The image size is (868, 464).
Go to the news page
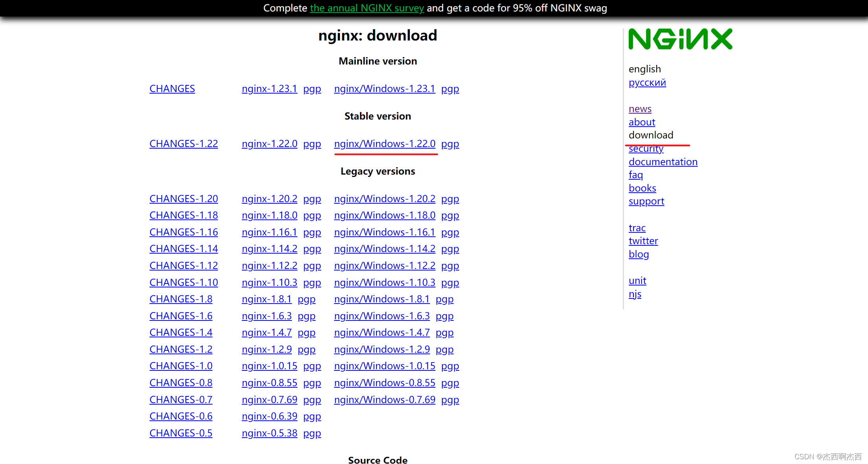(640, 109)
